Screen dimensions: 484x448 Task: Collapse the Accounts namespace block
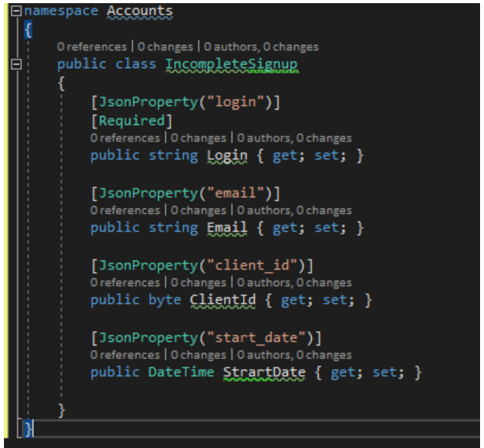[x=16, y=11]
